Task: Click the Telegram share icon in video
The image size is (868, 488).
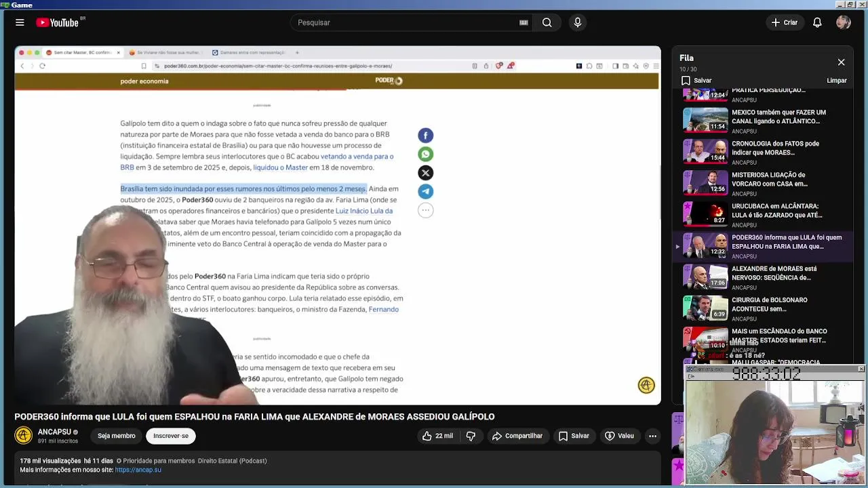Action: (x=425, y=191)
